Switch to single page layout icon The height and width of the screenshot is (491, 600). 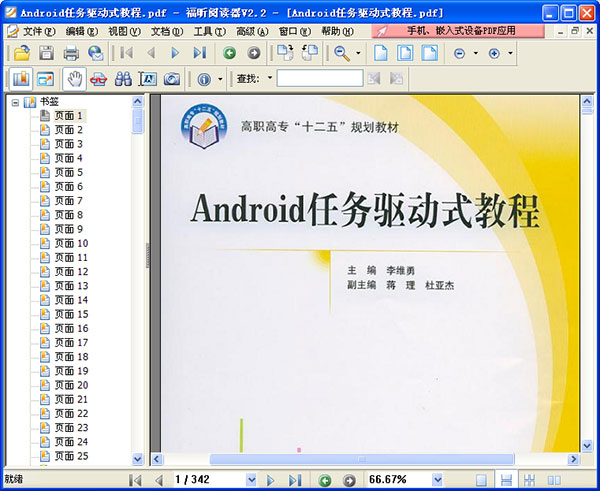[481, 480]
